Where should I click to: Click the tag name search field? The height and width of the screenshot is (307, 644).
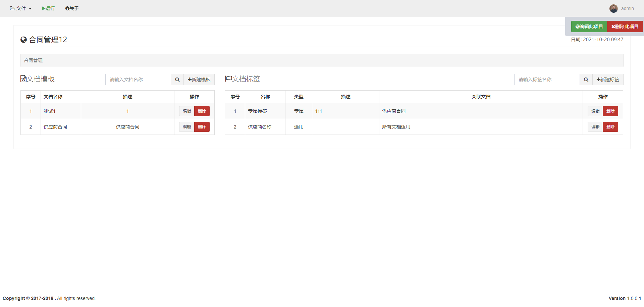[x=547, y=80]
